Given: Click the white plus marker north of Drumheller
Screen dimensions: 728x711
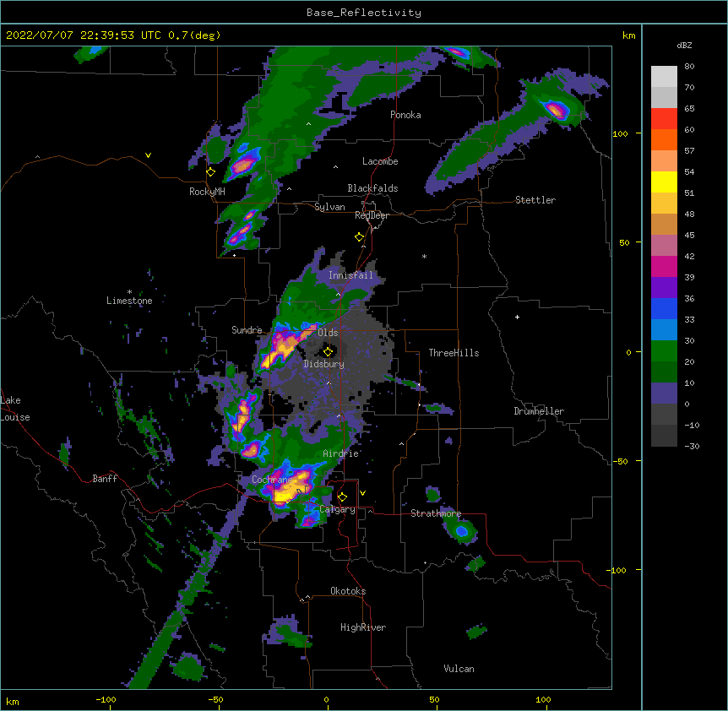Looking at the screenshot, I should point(517,317).
